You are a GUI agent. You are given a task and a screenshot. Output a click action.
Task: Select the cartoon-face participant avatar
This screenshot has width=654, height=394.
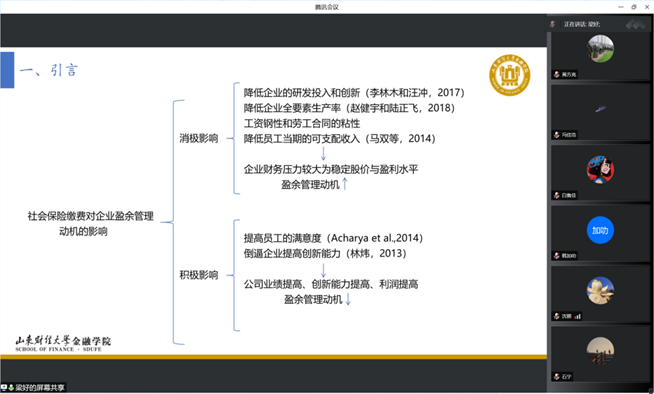[x=600, y=170]
